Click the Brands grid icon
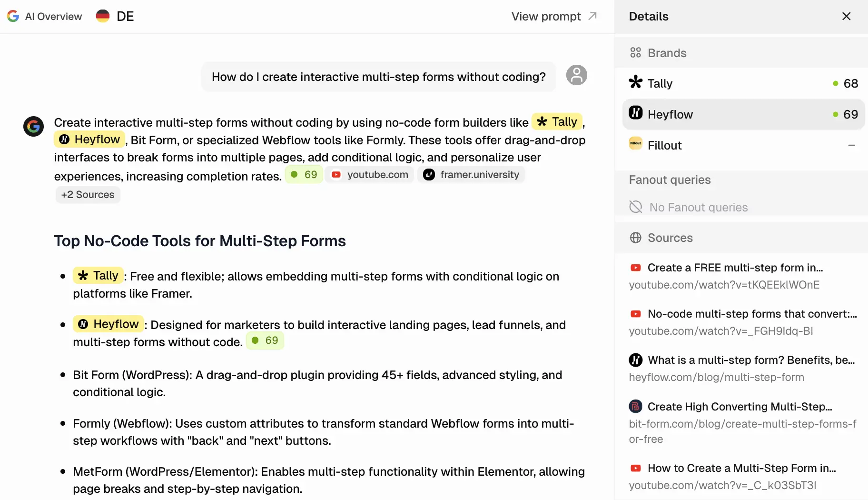 635,53
